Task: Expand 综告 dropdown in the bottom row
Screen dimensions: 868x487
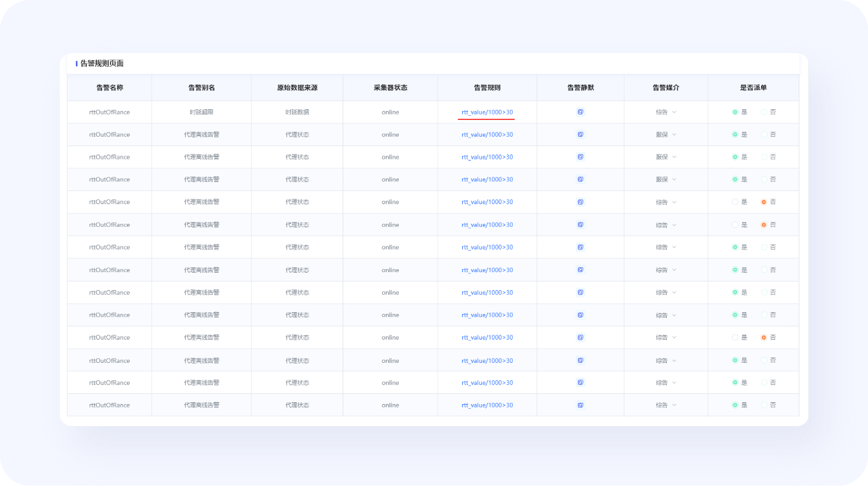Action: (666, 405)
